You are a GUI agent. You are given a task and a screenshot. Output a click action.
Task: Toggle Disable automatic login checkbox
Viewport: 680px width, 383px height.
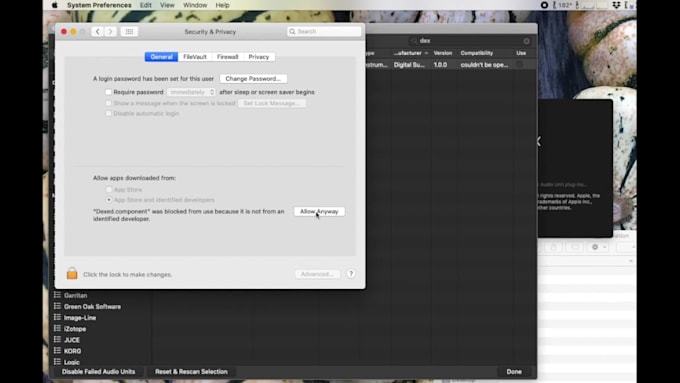(108, 113)
